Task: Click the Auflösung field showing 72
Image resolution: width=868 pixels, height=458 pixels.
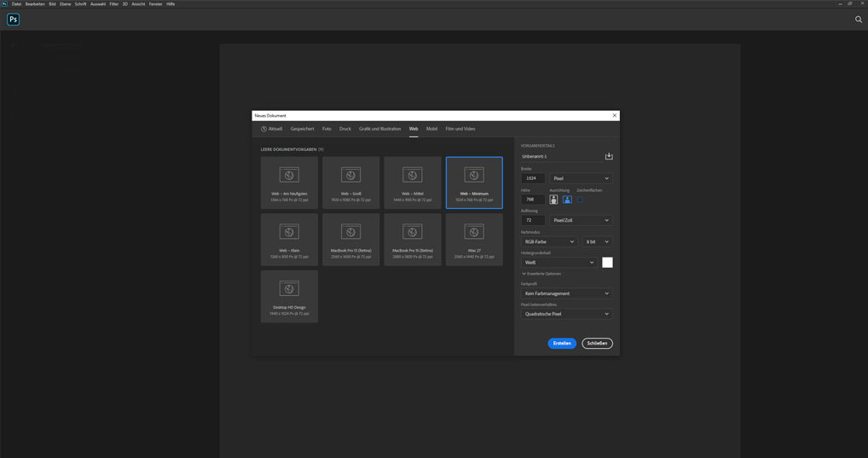Action: [x=533, y=220]
